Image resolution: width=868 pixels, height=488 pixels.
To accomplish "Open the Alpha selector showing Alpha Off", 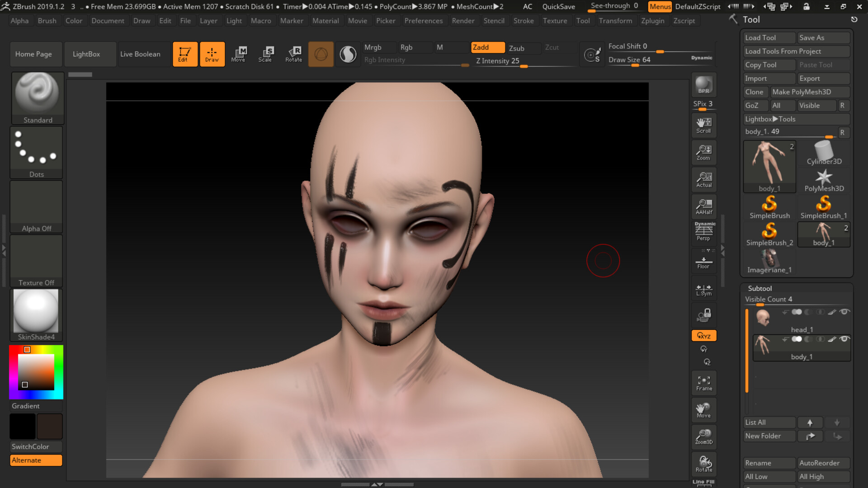I will [x=36, y=203].
